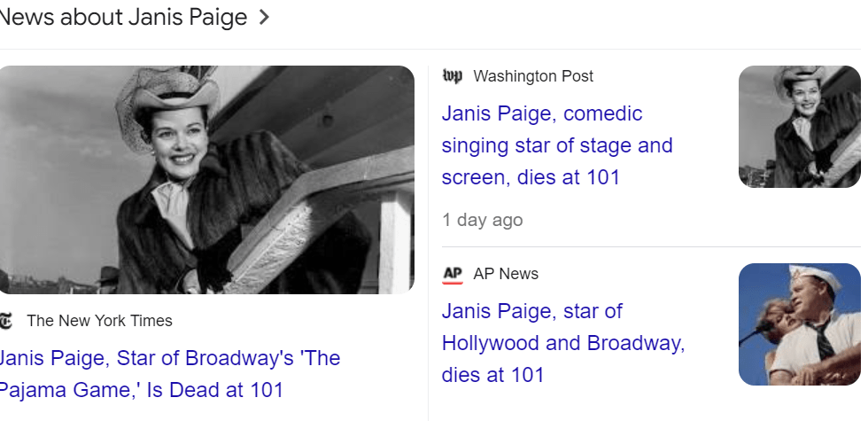The width and height of the screenshot is (868, 421).
Task: Open 'star of Hollywood and Broadway' AP article
Action: 562,343
